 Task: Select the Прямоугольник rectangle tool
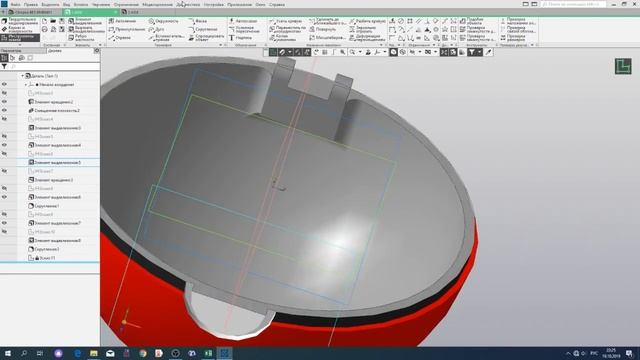coord(127,29)
